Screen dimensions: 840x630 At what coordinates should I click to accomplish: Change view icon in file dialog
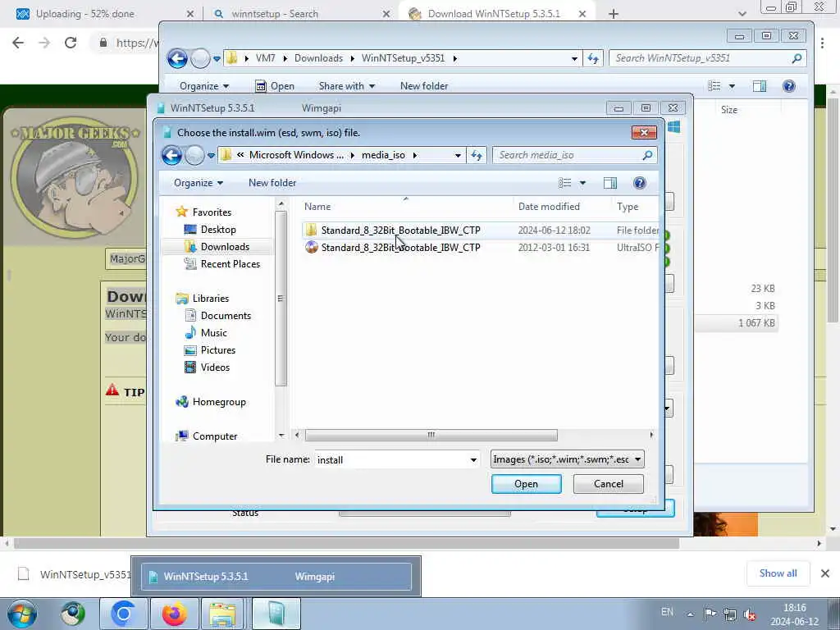coord(564,183)
